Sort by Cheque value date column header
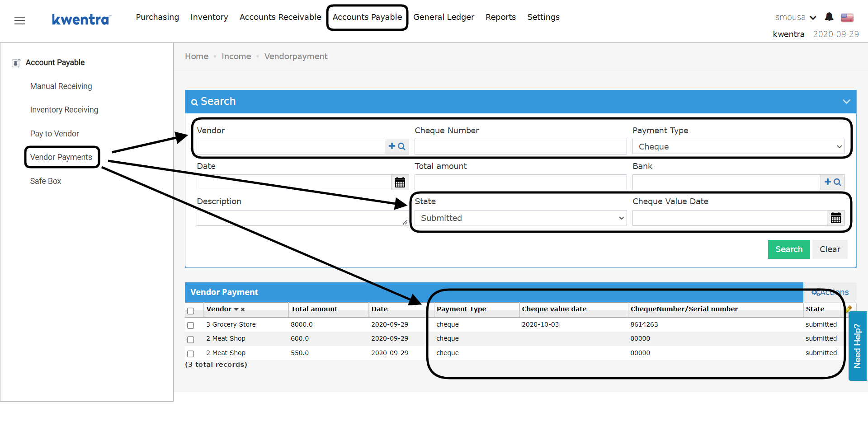 coord(554,309)
